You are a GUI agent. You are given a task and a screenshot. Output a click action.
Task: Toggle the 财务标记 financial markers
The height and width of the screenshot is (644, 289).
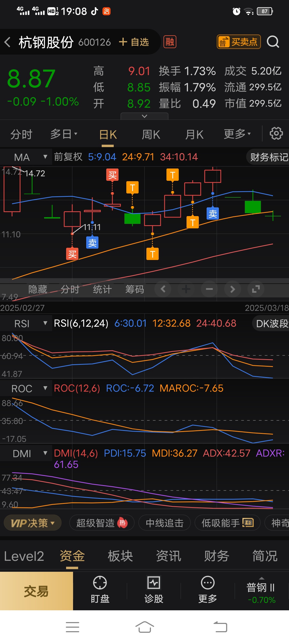[x=268, y=157]
